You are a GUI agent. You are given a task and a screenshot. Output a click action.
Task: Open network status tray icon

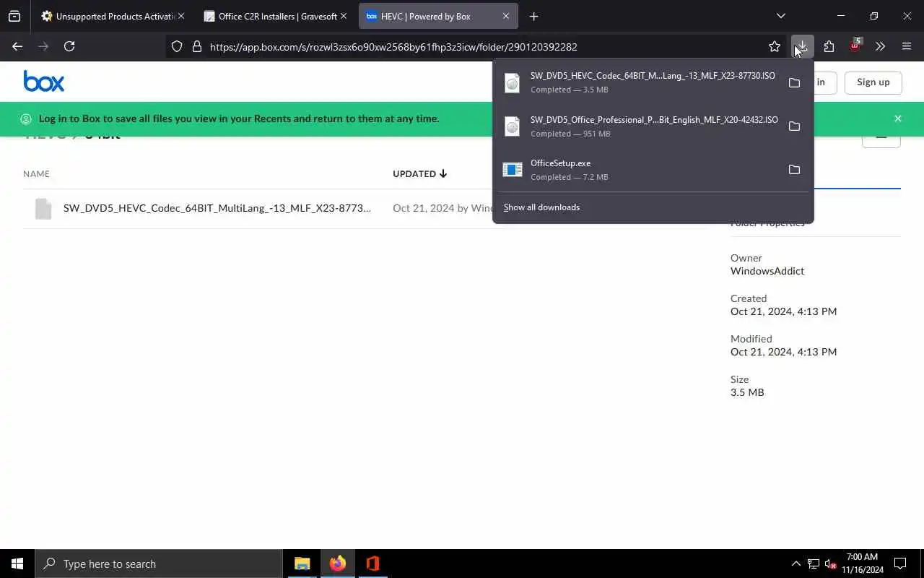coord(814,564)
